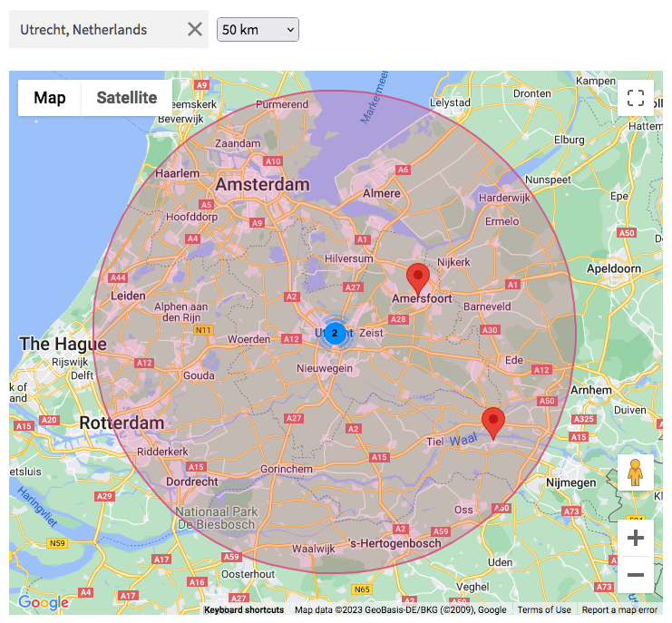Screen dimensions: 672x623
Task: Click the Gorinchem label
Action: coord(287,469)
